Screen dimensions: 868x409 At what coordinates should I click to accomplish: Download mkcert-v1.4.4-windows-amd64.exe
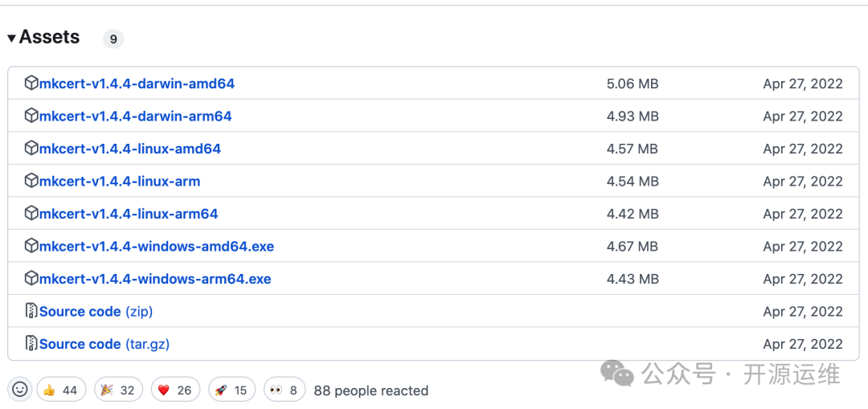pyautogui.click(x=157, y=247)
